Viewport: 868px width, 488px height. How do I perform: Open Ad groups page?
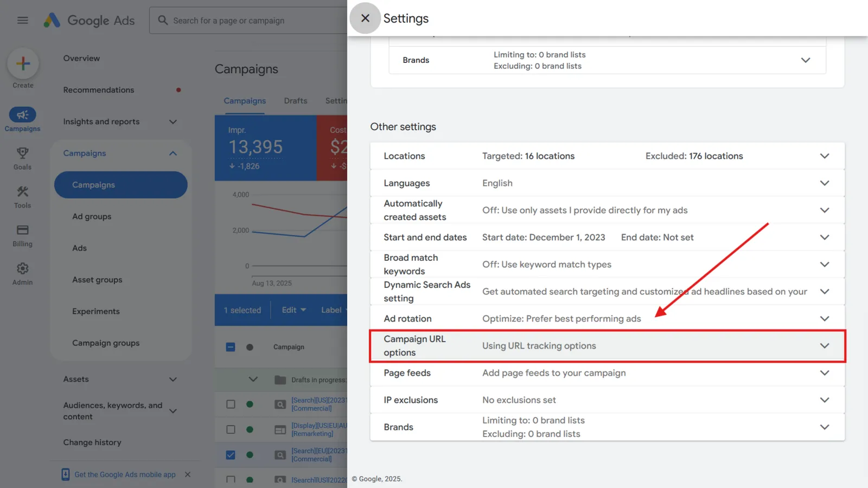[x=92, y=216]
